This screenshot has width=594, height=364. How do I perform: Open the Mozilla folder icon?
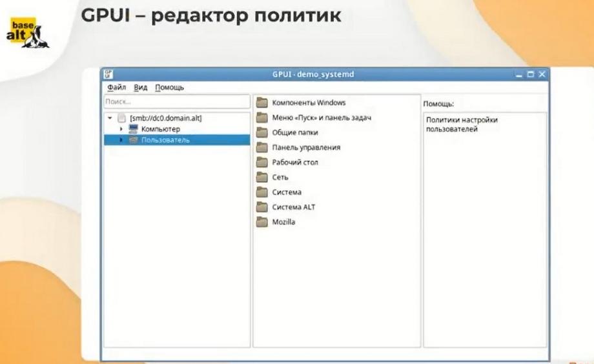261,222
